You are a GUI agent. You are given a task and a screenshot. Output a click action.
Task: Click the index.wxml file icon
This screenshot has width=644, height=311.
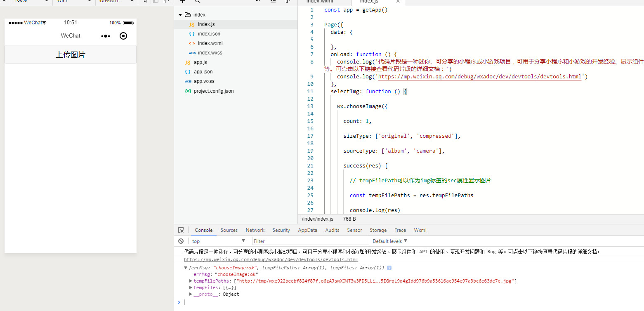(192, 43)
